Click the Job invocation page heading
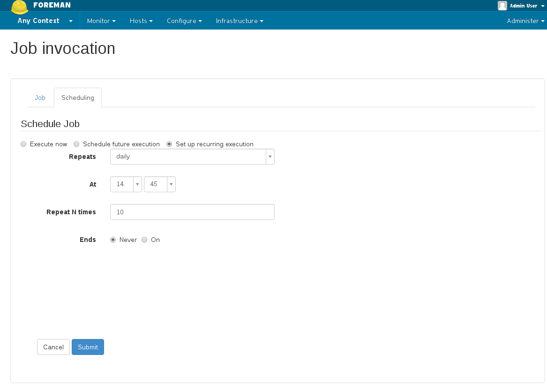The width and height of the screenshot is (547, 392). point(63,48)
